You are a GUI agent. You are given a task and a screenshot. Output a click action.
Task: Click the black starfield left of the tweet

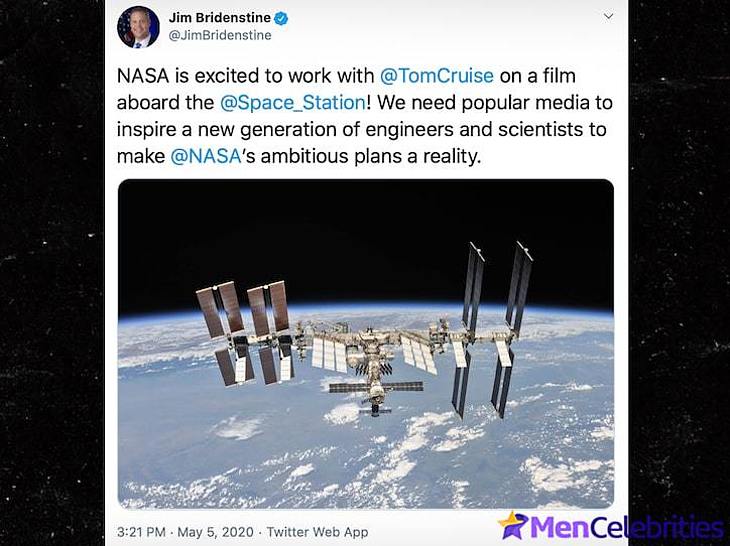[51, 273]
